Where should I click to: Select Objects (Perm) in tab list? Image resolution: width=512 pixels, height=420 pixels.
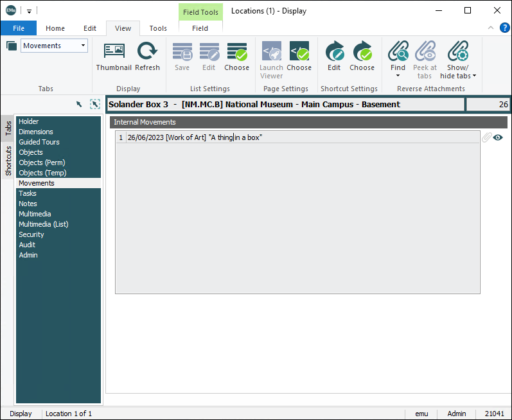pyautogui.click(x=42, y=162)
